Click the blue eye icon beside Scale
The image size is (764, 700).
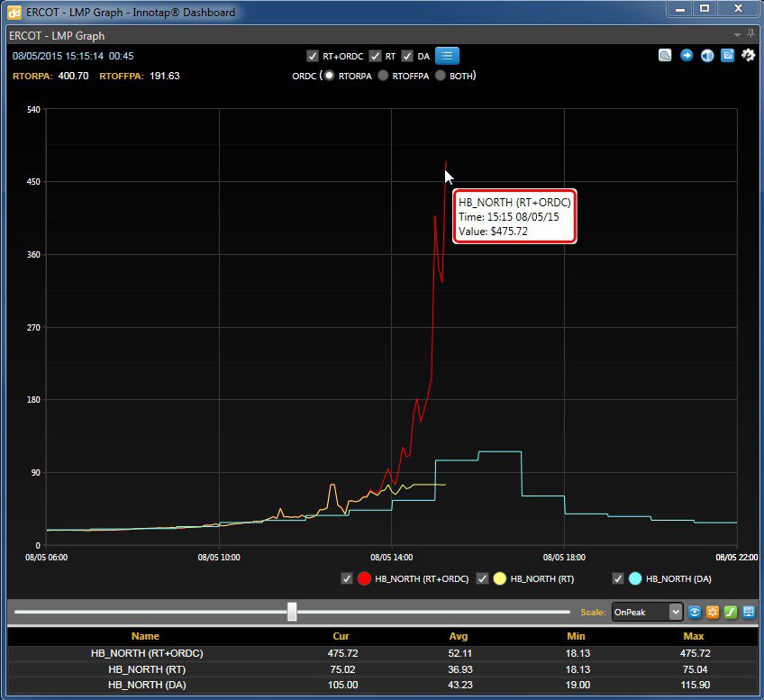[695, 612]
